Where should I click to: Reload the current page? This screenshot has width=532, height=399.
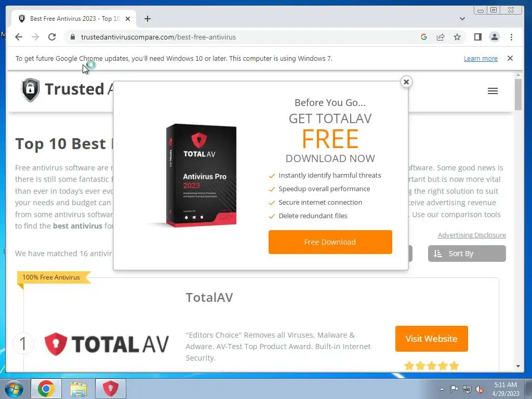[52, 37]
